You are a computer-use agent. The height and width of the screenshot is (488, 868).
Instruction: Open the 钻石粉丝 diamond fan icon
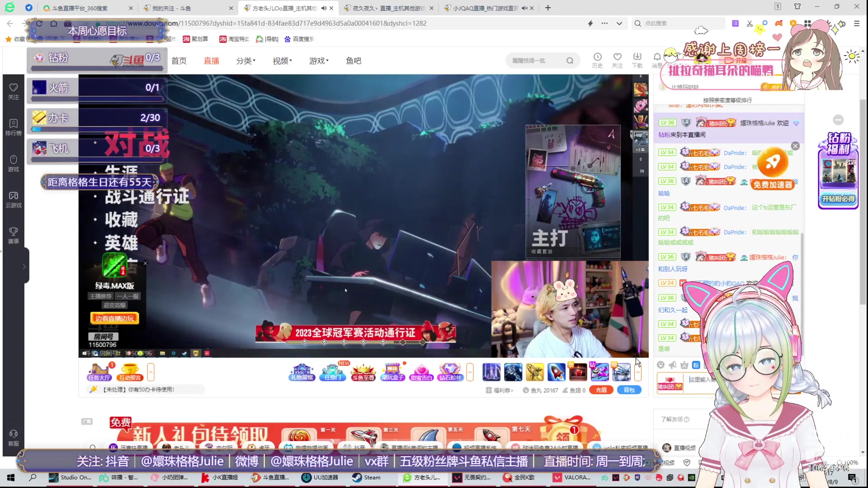(x=450, y=372)
